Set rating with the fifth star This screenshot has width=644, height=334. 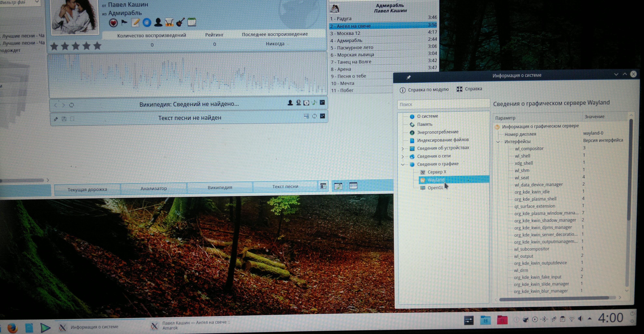97,46
